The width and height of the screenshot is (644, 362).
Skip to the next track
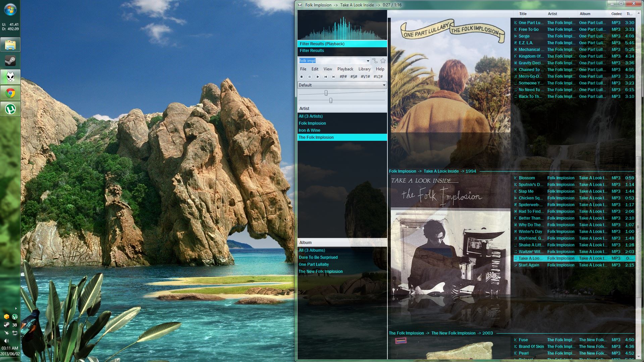point(333,77)
